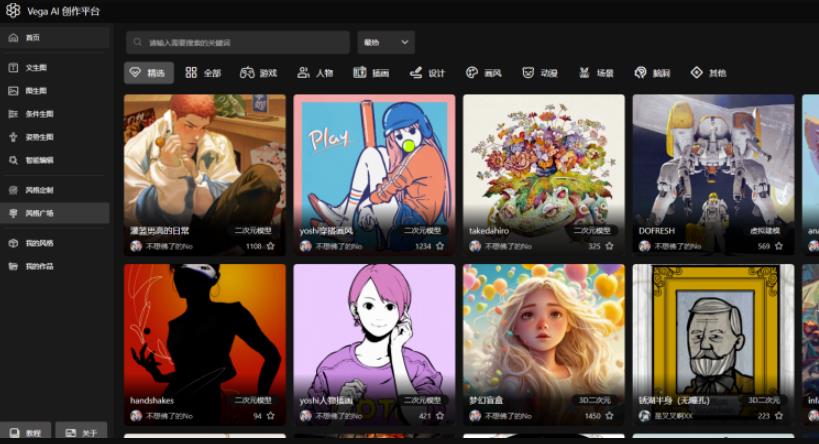Favorite the takedahiro style with star

tap(609, 246)
